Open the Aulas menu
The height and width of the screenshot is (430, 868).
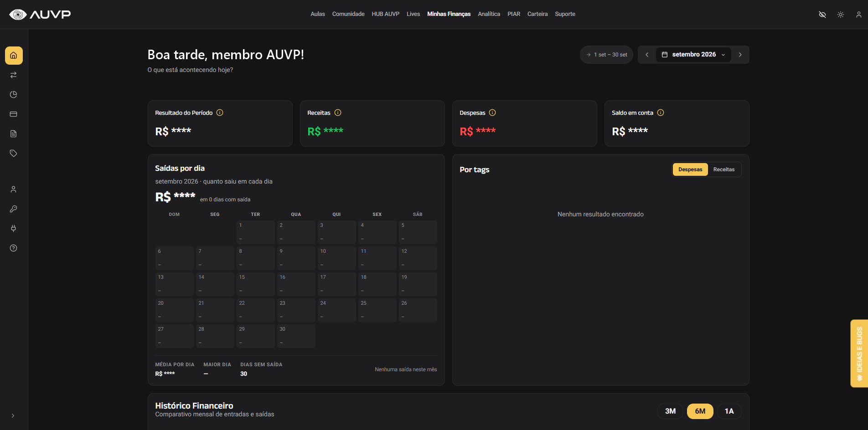[x=318, y=14]
